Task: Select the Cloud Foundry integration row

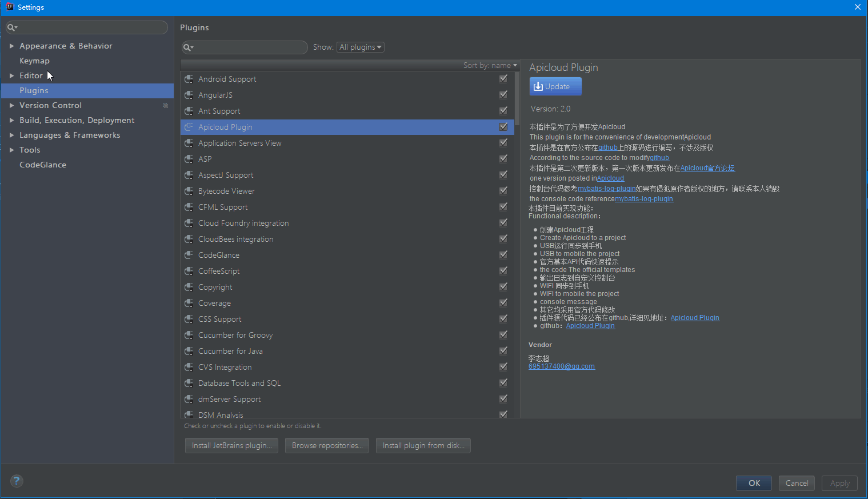Action: point(347,223)
